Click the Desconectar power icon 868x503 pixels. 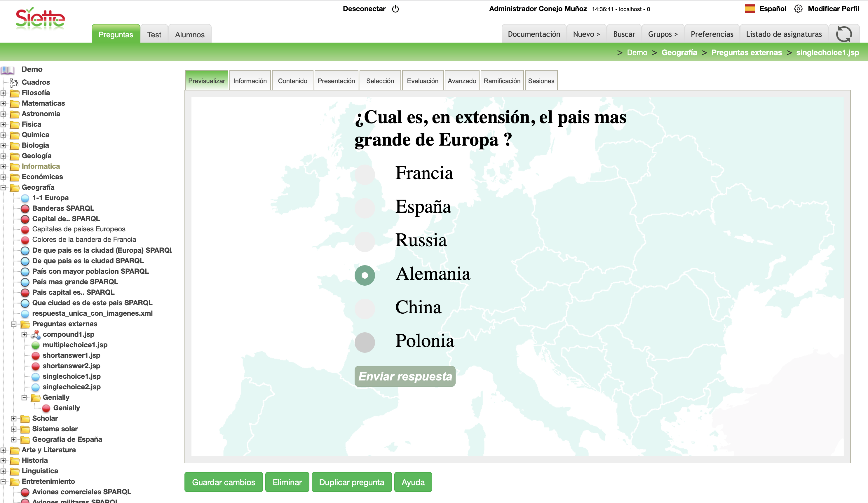pyautogui.click(x=395, y=9)
